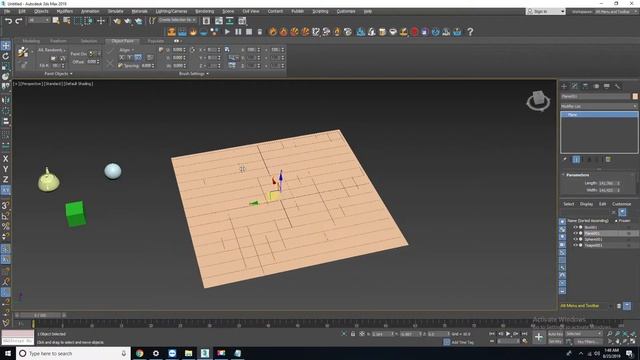The height and width of the screenshot is (360, 640).
Task: Select the Move tool in left toolbar
Action: [6, 46]
